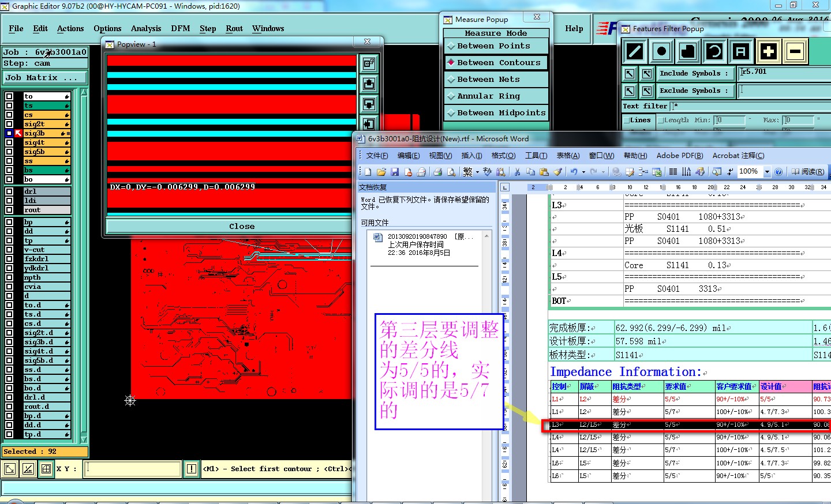
Task: Toggle checkbox for layer 'ts'
Action: pos(9,106)
